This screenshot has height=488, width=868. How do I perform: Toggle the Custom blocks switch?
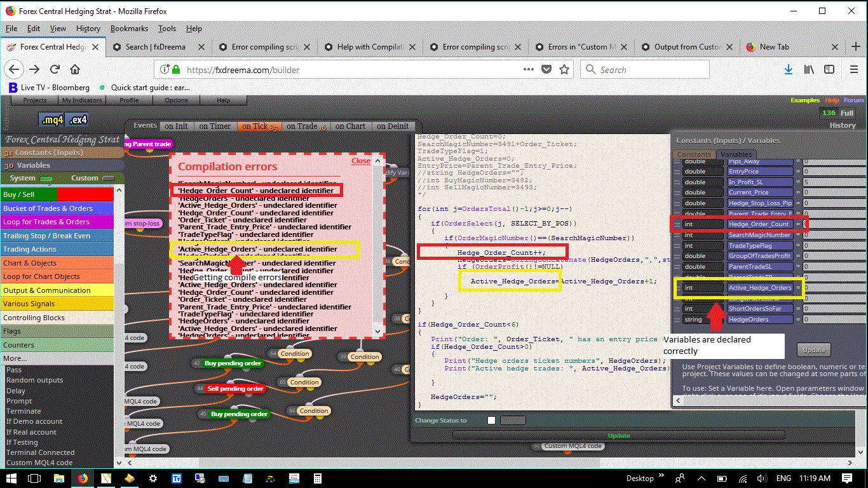108,178
